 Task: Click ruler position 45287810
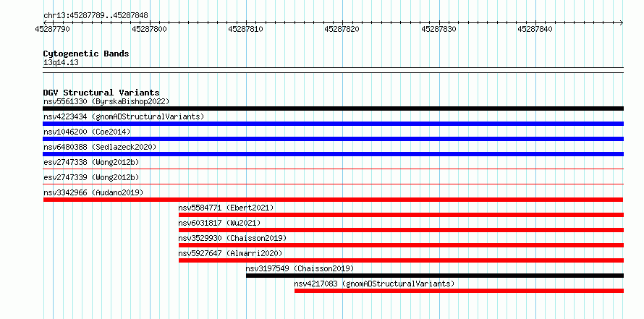coord(245,29)
